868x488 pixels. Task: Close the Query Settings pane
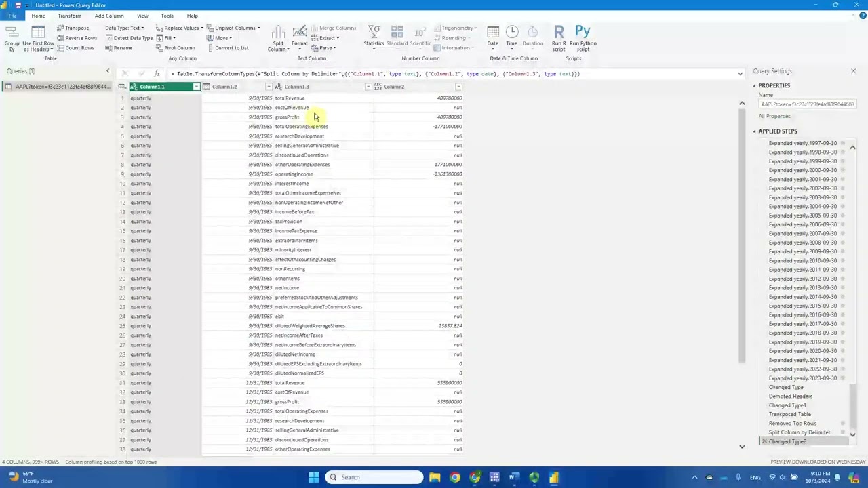coord(853,71)
